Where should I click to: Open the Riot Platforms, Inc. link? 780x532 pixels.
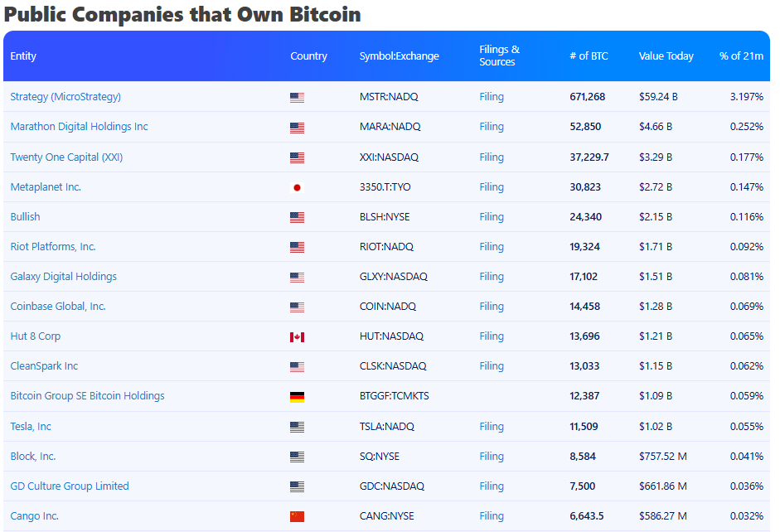coord(52,247)
